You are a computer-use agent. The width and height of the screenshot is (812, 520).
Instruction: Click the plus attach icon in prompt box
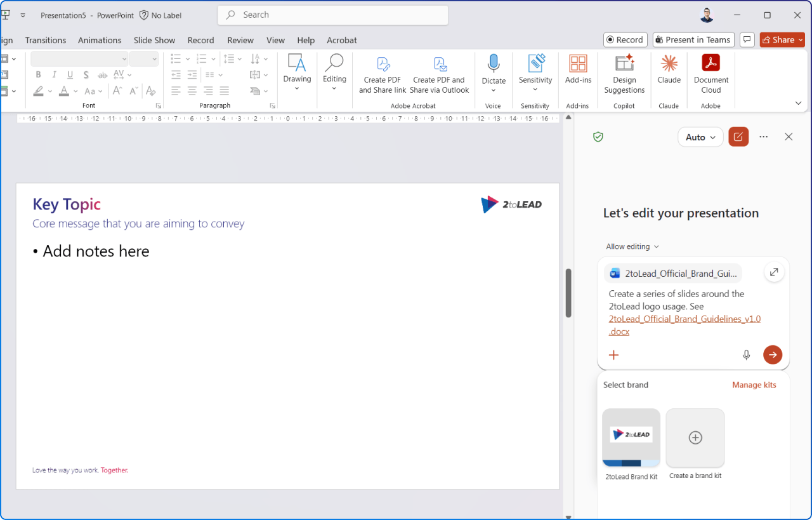click(613, 355)
